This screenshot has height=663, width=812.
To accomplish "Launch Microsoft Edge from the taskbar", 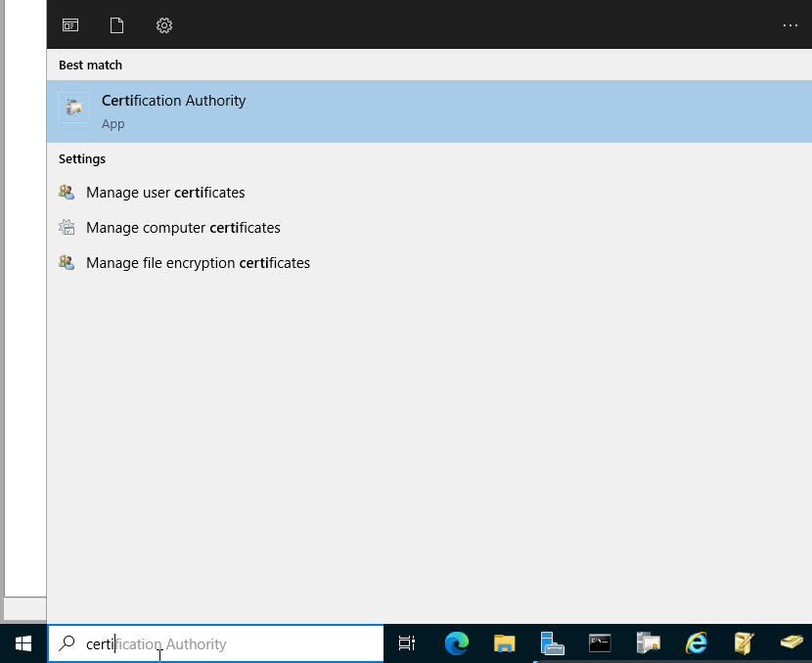I will coord(456,643).
